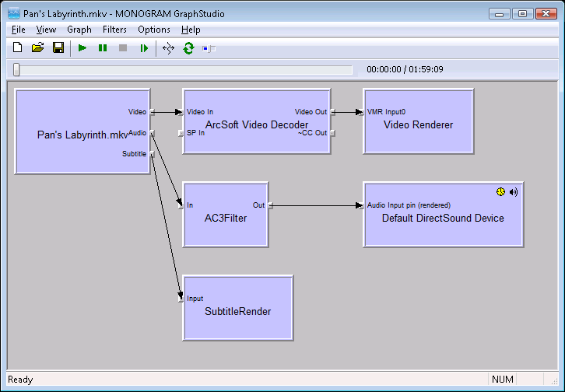Click the In pin of AC3Filter
Viewport: 565px width, 392px height.
point(181,205)
